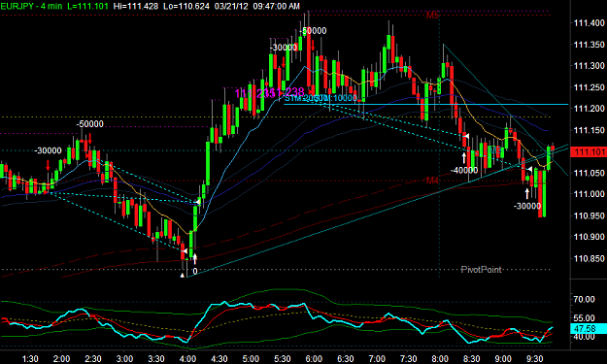Click the 111.250 price axis label

pos(589,87)
